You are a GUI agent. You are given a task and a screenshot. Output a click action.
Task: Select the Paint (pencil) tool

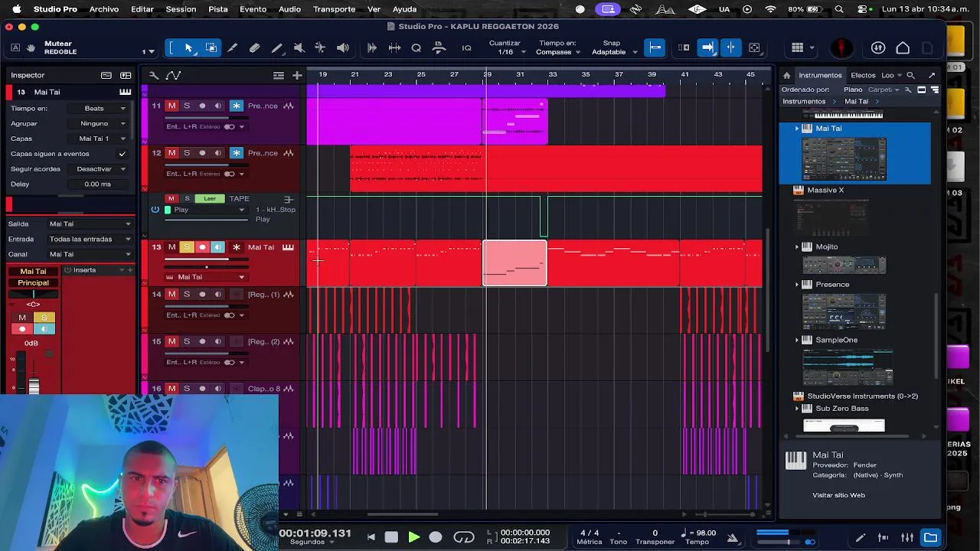click(x=277, y=47)
